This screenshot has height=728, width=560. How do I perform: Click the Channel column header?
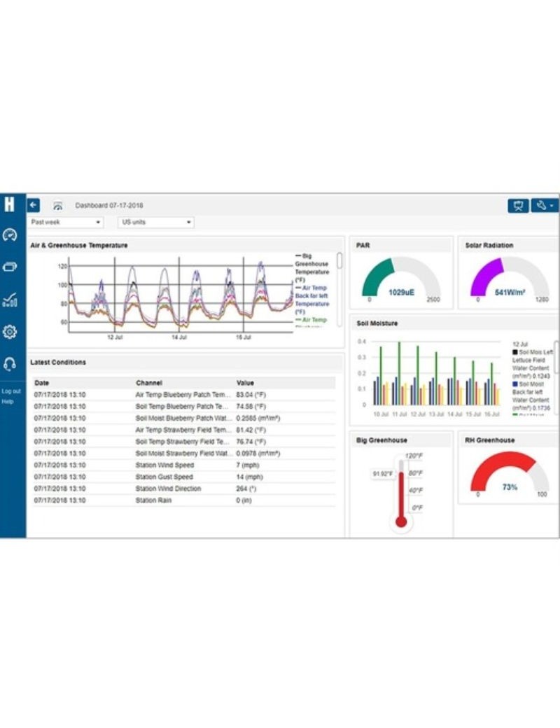(148, 383)
